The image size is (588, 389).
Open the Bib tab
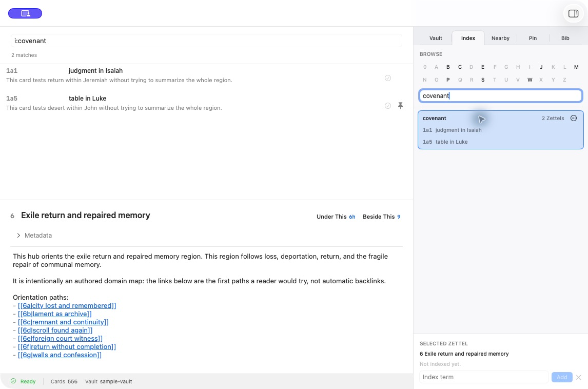pos(565,38)
